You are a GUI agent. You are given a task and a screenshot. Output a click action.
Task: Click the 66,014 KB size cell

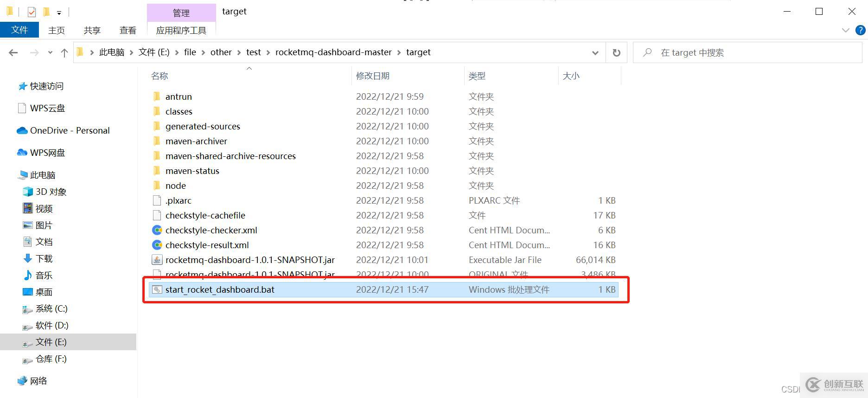click(596, 260)
